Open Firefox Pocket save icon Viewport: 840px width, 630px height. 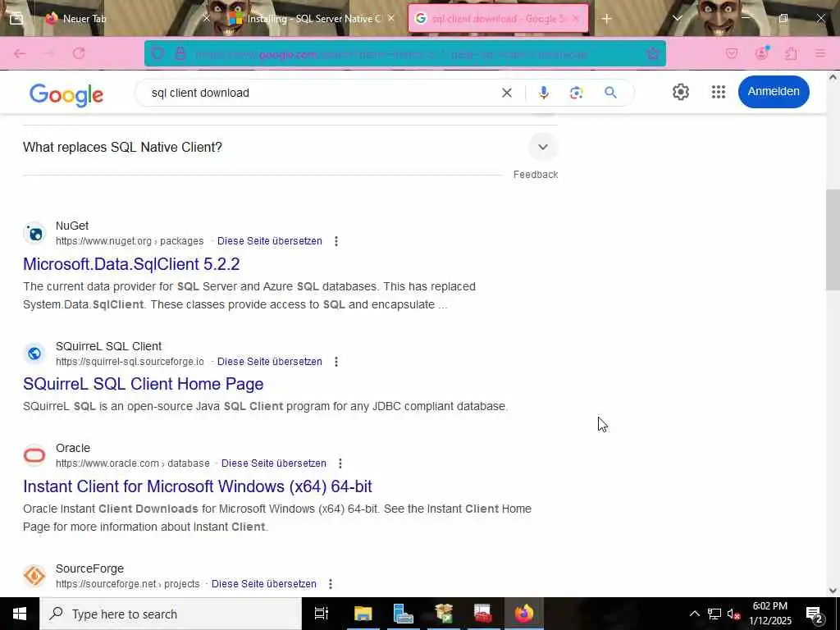click(731, 53)
